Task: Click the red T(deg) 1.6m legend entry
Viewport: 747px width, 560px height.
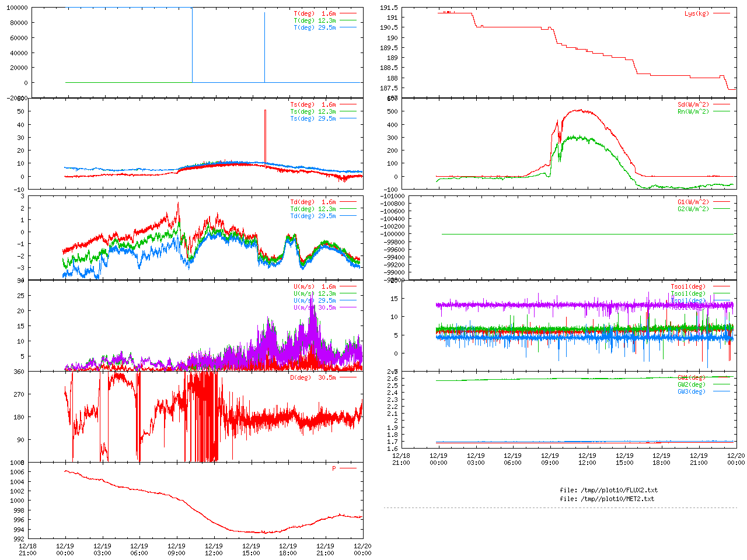Action: (x=315, y=13)
